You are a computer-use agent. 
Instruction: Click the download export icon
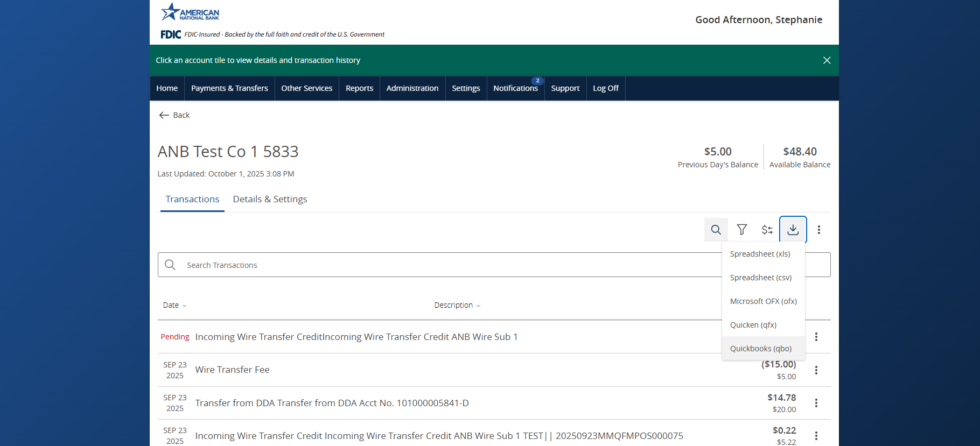pyautogui.click(x=793, y=230)
